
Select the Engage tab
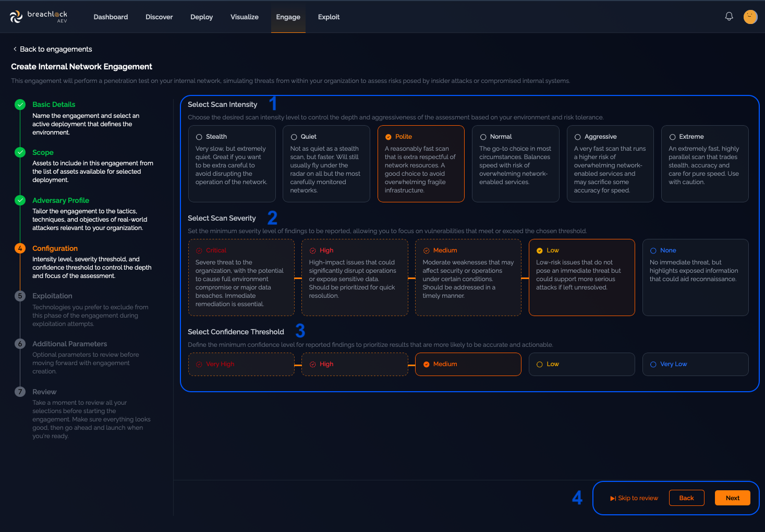(288, 17)
